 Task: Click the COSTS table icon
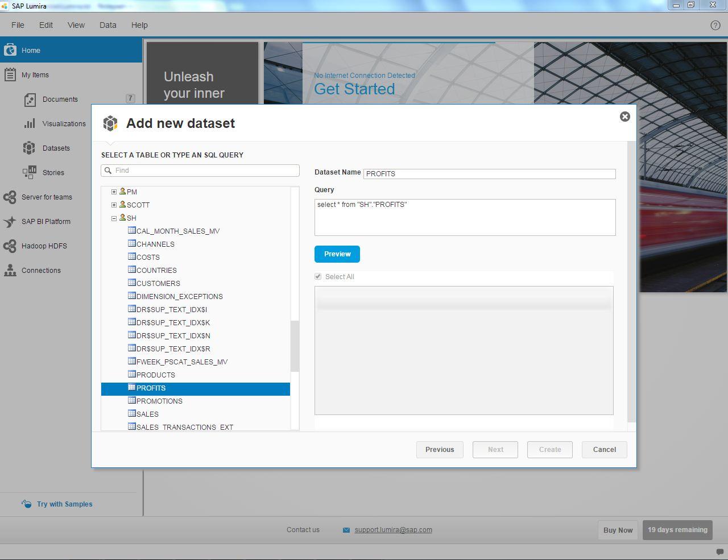tap(132, 256)
